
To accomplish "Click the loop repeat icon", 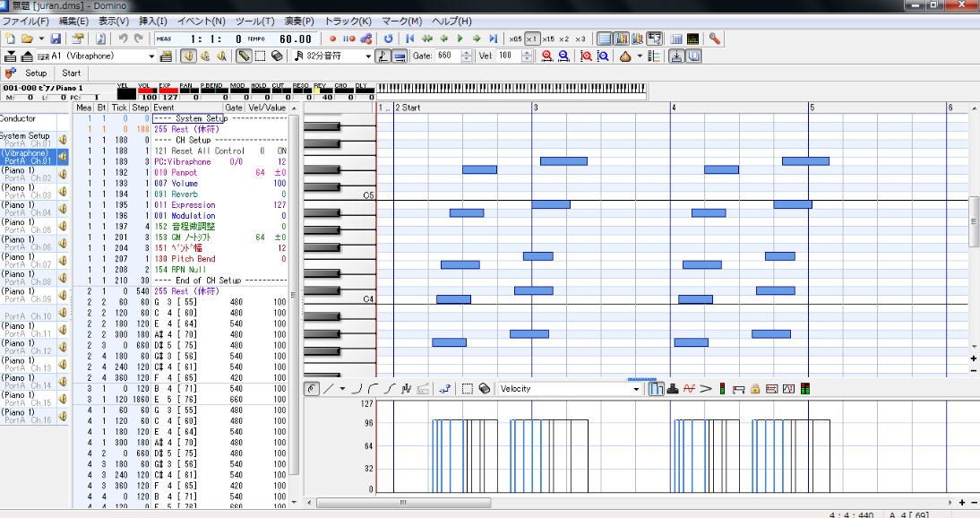I will [388, 39].
